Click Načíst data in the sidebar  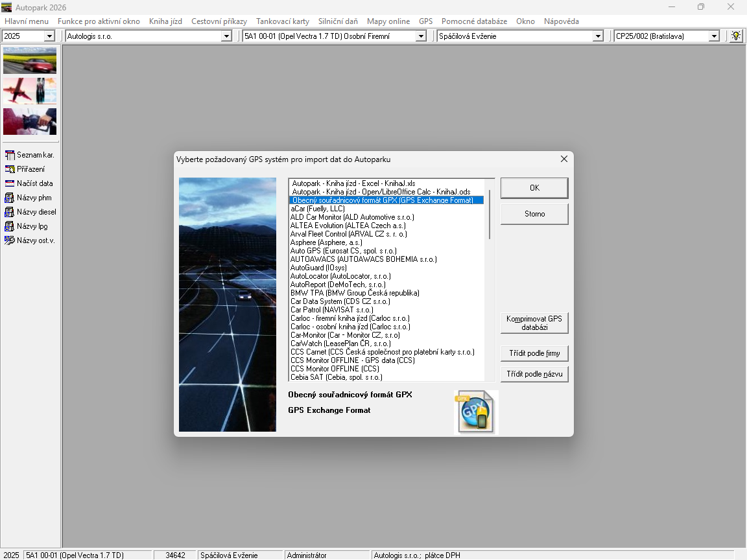tap(30, 183)
